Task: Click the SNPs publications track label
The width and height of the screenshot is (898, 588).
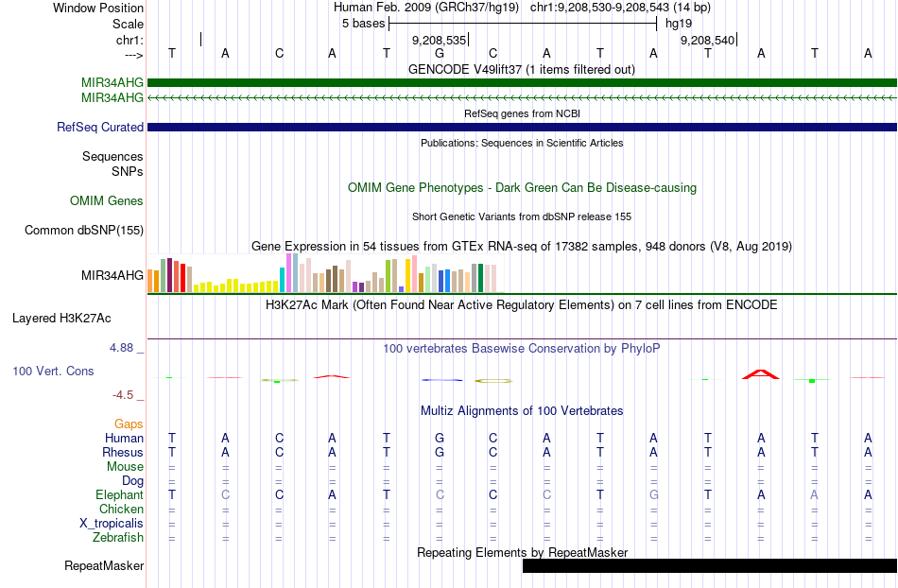Action: coord(128,171)
